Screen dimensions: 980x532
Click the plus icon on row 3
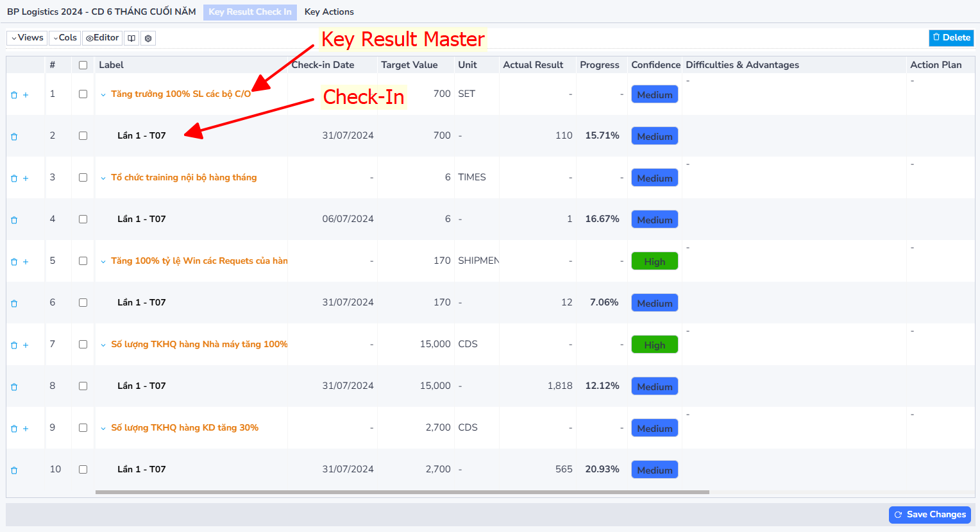point(26,178)
